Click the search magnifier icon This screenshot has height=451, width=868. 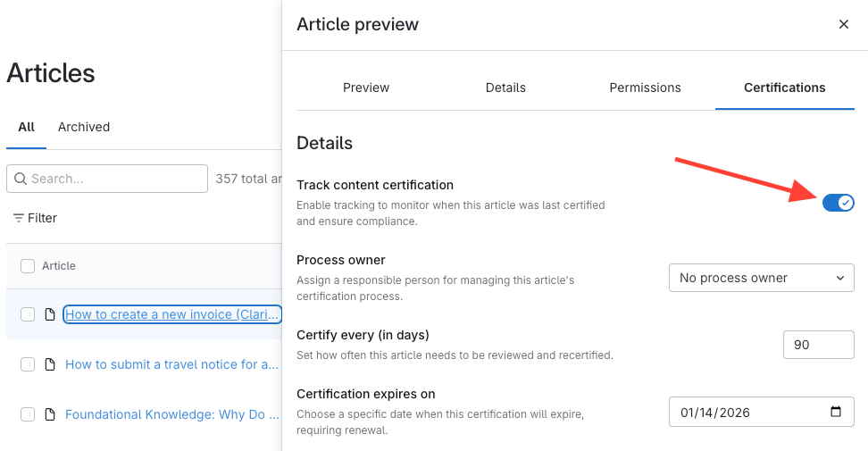coord(21,179)
